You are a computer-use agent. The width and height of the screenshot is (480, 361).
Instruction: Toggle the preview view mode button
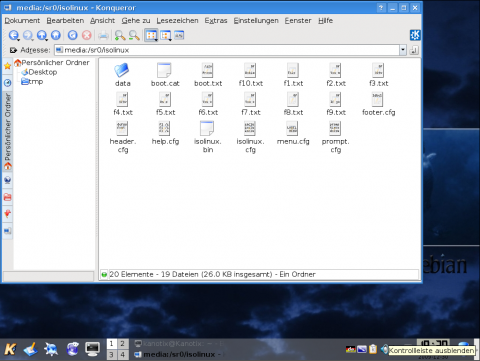click(x=179, y=35)
